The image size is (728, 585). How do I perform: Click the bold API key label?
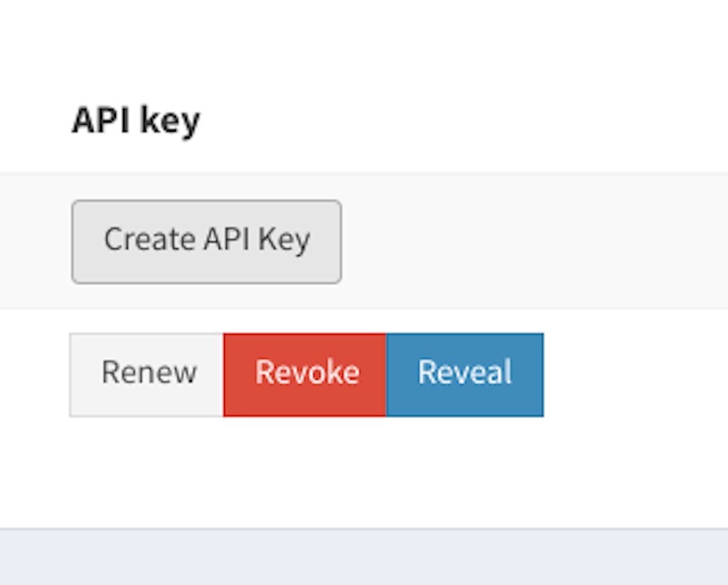click(x=136, y=121)
